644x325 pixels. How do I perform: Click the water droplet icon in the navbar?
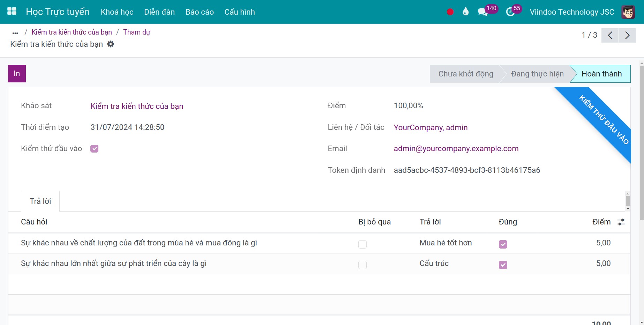(x=465, y=12)
